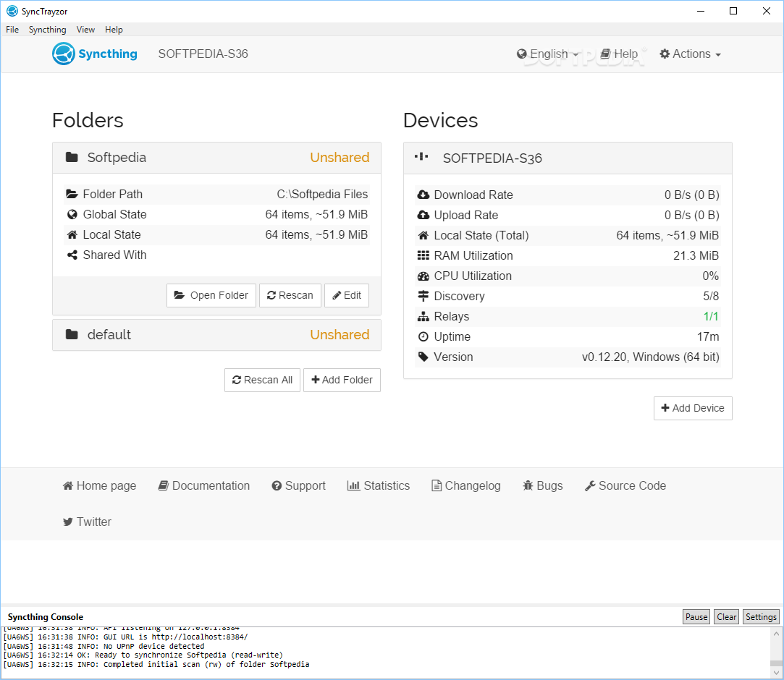Click the Download Rate cloud icon
The height and width of the screenshot is (680, 784).
point(423,195)
